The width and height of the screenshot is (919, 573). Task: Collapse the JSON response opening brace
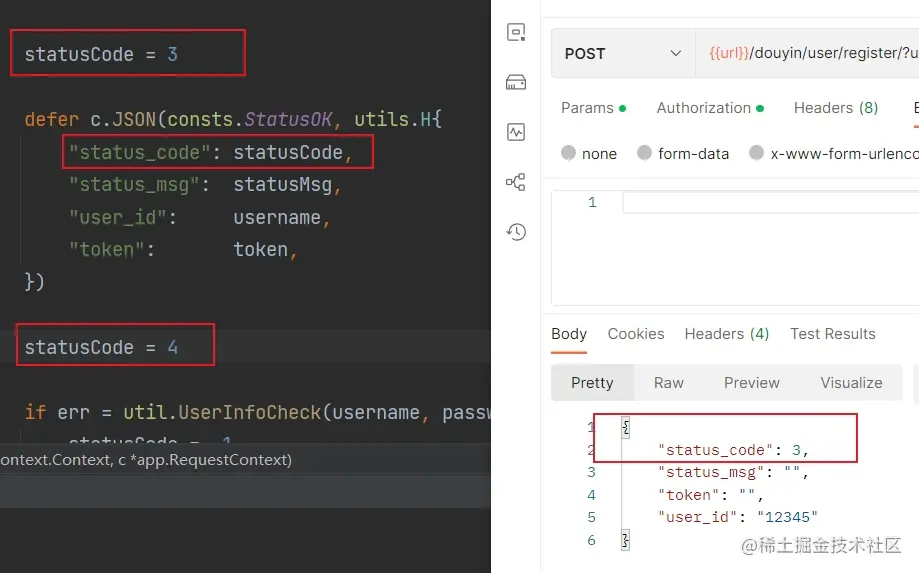coord(625,428)
